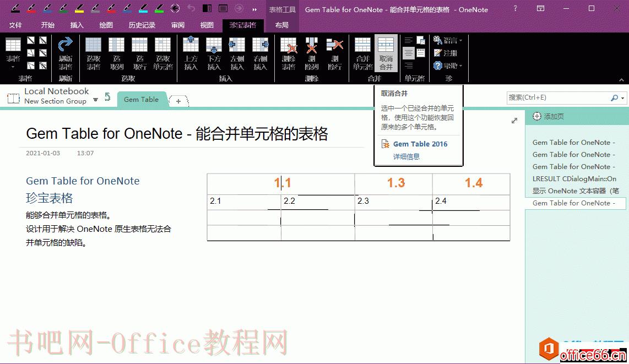The image size is (629, 364).
Task: Open Ribbon Display Options icon
Action: pos(541,8)
